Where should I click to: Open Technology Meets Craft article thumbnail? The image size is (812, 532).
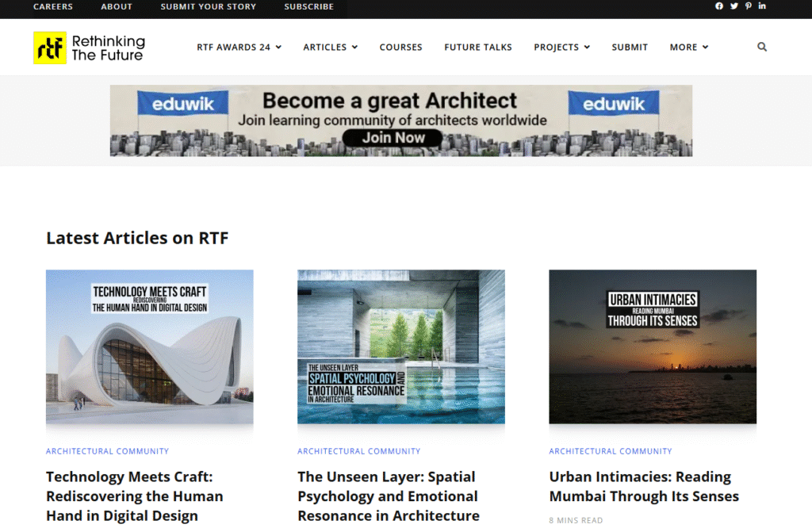150,346
